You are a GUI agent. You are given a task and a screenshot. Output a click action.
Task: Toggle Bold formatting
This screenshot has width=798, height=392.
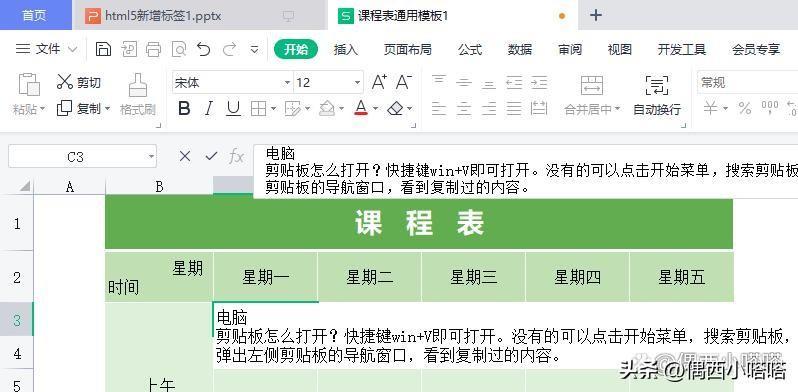coord(184,108)
